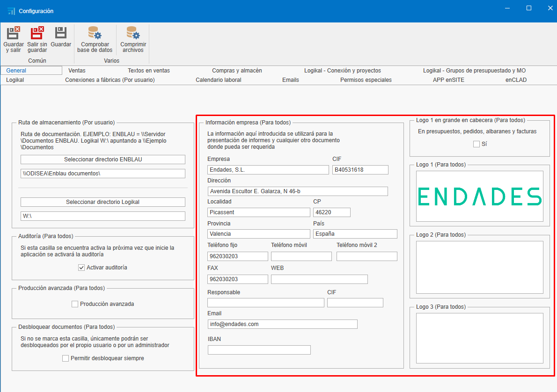Click the Provincia field Valencia
The height and width of the screenshot is (392, 557).
(258, 234)
